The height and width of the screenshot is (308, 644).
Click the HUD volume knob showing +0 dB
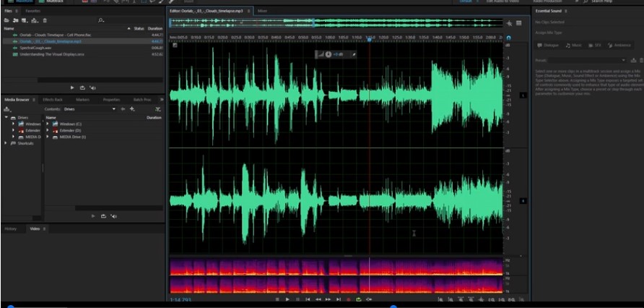pos(328,54)
